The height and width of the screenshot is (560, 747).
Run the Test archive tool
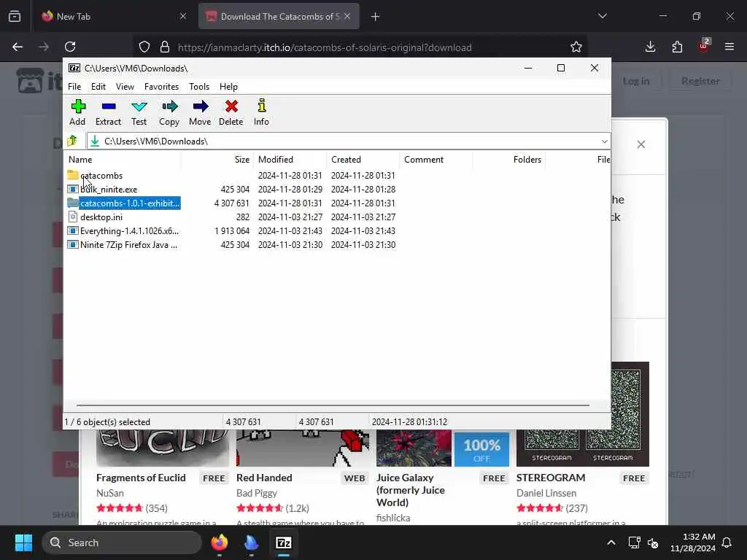tap(139, 112)
